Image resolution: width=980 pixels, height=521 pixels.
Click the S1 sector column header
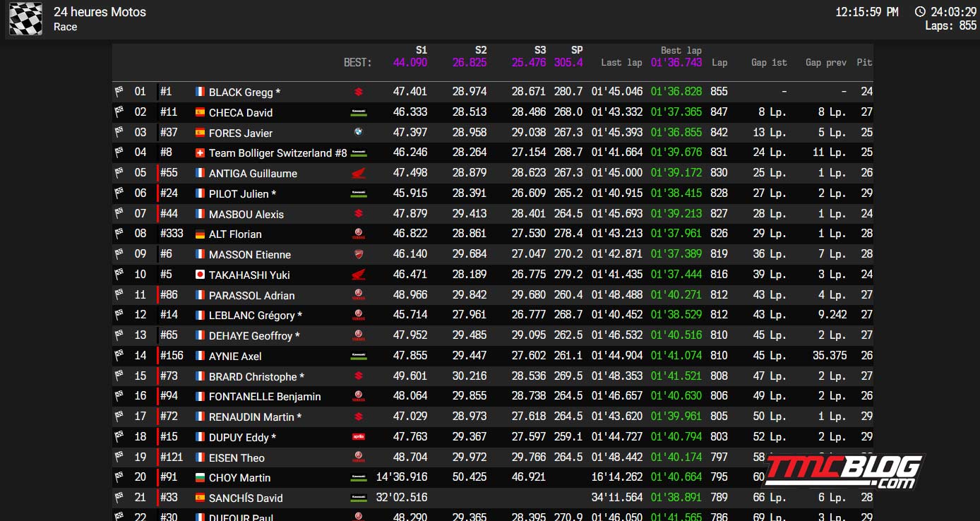click(421, 50)
